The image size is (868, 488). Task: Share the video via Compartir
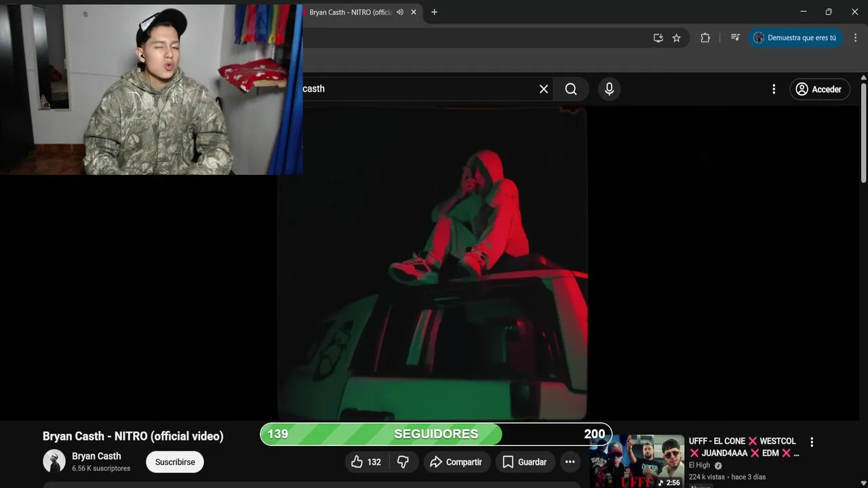click(x=456, y=462)
